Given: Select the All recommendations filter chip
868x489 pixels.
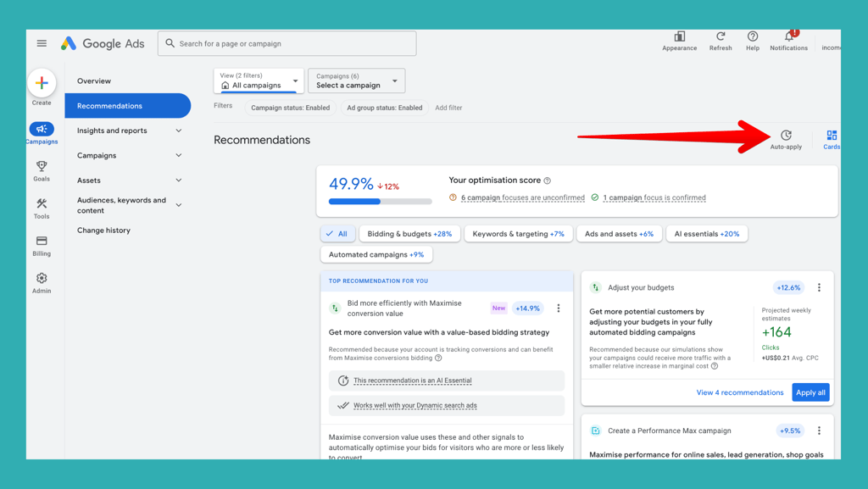Looking at the screenshot, I should pos(337,234).
